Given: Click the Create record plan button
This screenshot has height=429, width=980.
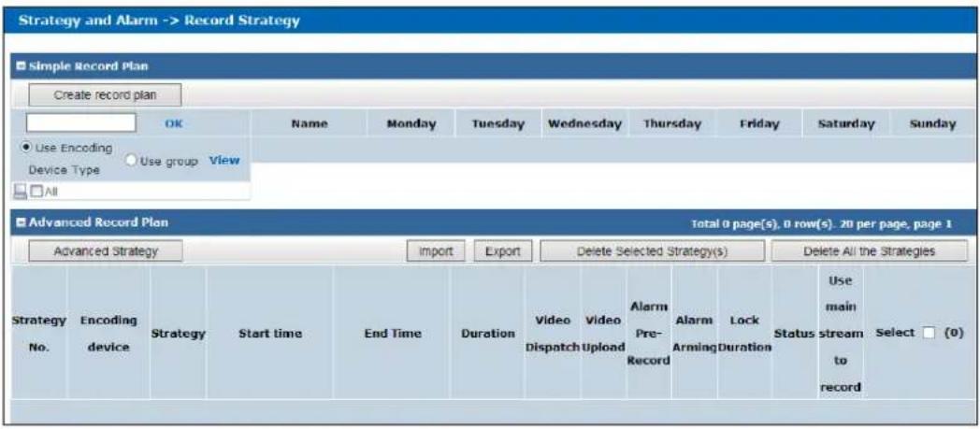Looking at the screenshot, I should click(105, 95).
